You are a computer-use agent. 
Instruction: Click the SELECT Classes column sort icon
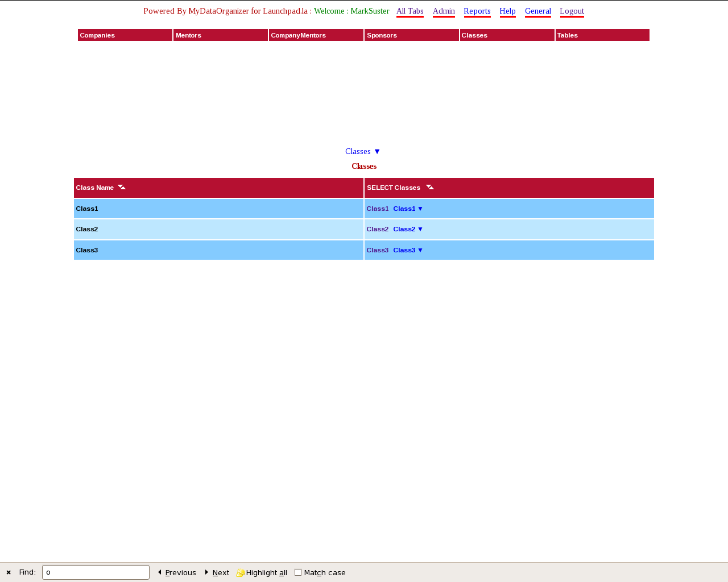coord(430,187)
